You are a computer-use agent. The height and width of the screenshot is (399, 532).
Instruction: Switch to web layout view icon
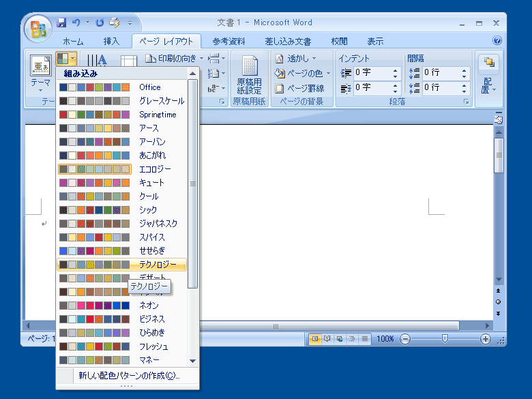[340, 338]
